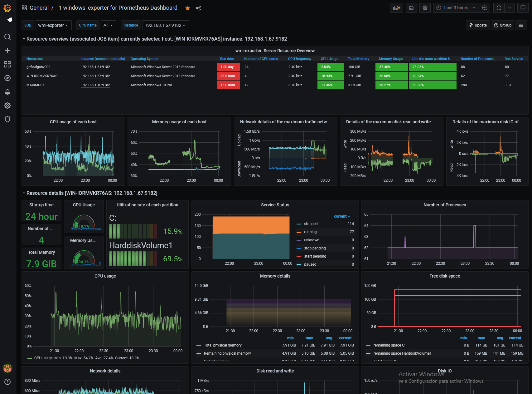Open the Explore compass icon

pos(7,78)
